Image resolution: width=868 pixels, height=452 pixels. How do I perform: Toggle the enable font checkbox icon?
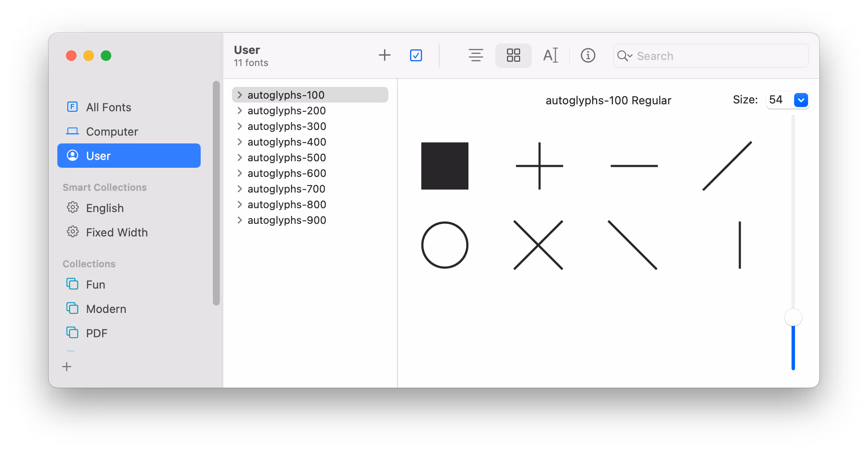pos(416,55)
